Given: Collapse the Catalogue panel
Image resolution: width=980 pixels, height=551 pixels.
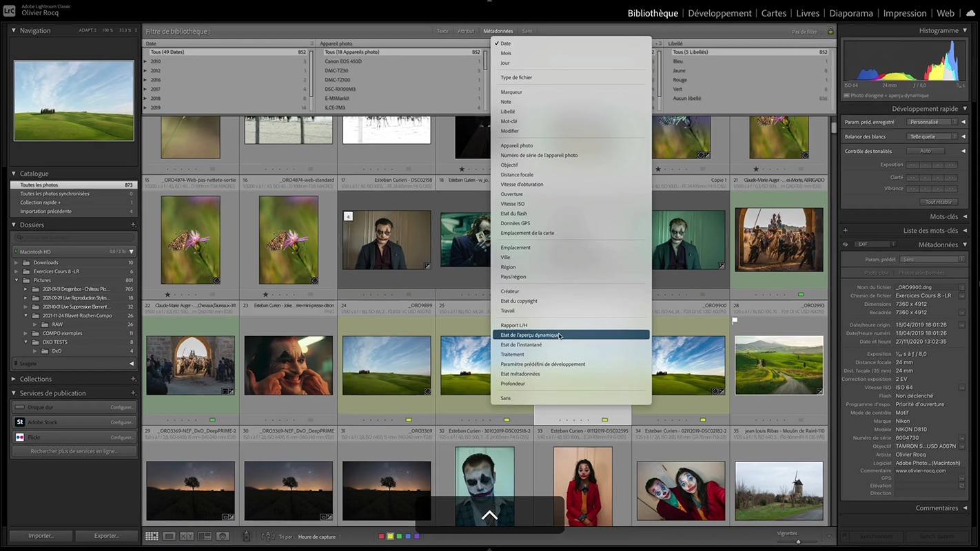Looking at the screenshot, I should click(14, 174).
